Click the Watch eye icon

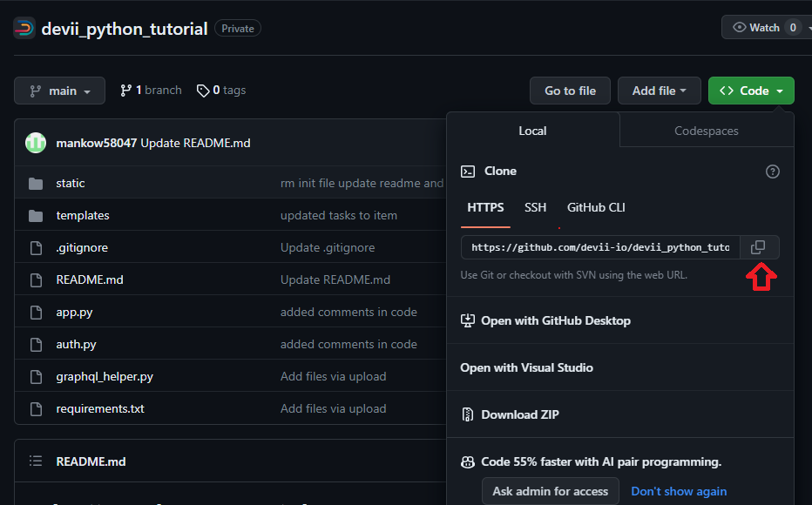click(x=736, y=27)
